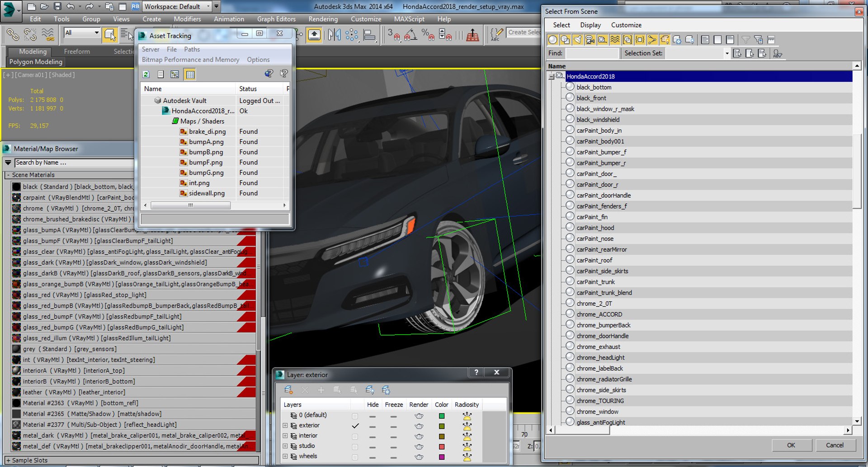Toggle Display Cameras filter in Select From Scene
The height and width of the screenshot is (467, 868).
tap(590, 40)
